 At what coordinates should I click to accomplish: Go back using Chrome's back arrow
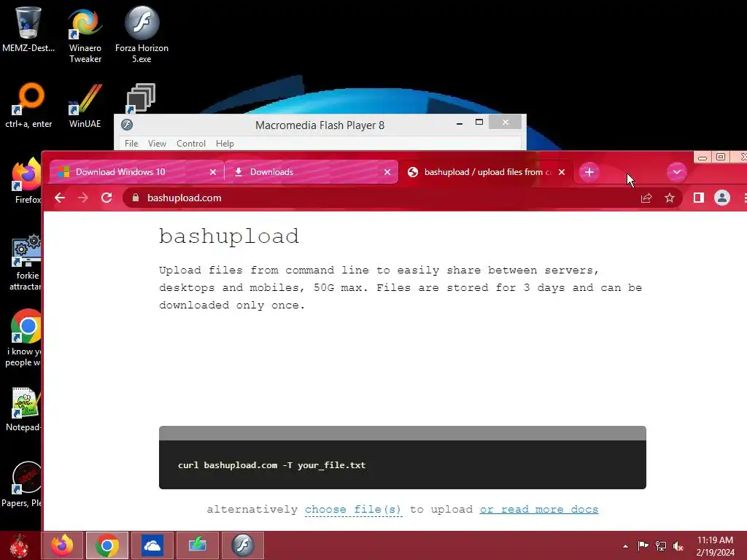(60, 198)
